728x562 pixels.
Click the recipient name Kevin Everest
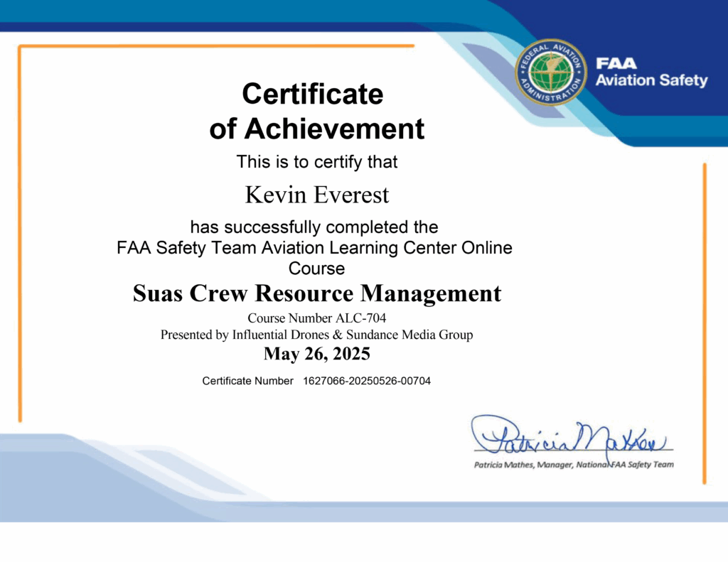[x=316, y=194]
